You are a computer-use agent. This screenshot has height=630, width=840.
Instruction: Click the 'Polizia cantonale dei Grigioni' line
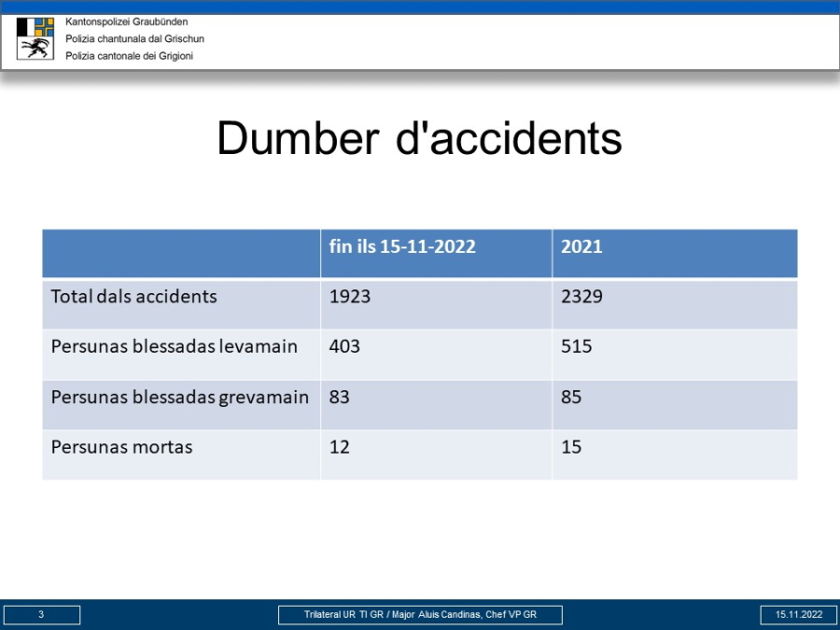pyautogui.click(x=129, y=56)
